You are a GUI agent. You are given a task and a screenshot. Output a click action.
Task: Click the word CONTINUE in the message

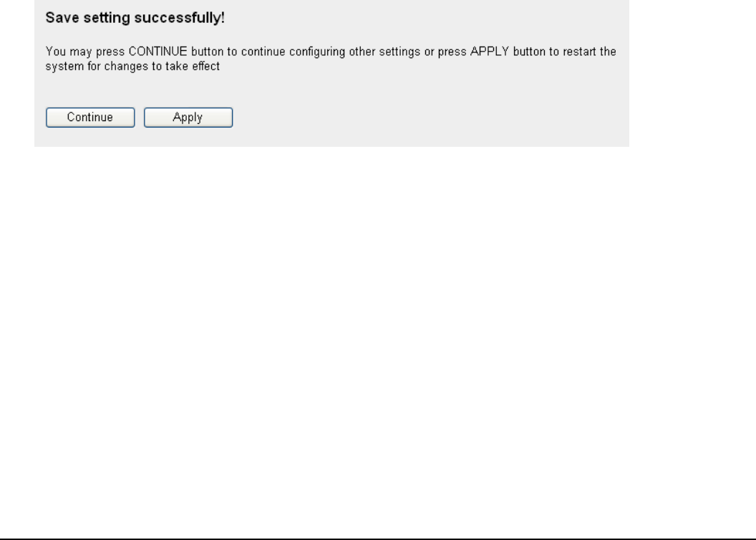pyautogui.click(x=157, y=52)
